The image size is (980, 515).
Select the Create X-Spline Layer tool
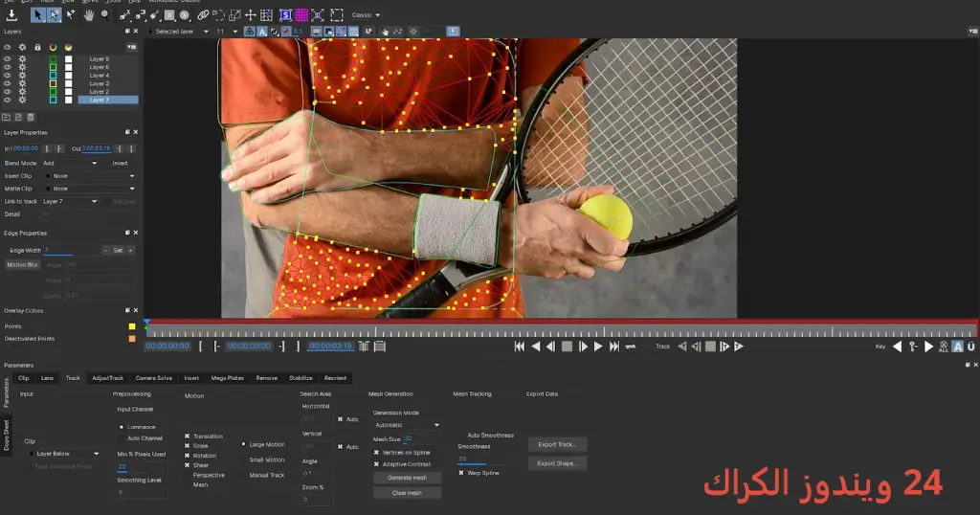pos(125,14)
